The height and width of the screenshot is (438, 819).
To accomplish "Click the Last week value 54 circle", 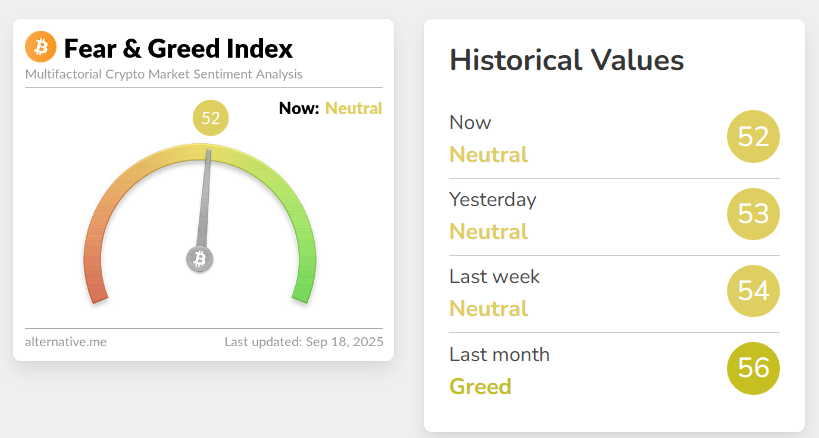I will (753, 290).
